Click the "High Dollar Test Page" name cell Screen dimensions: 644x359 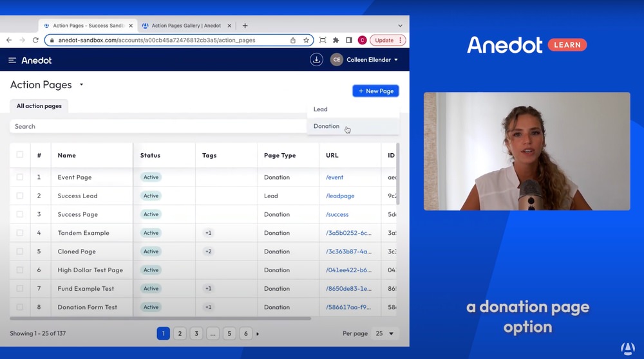pyautogui.click(x=90, y=270)
